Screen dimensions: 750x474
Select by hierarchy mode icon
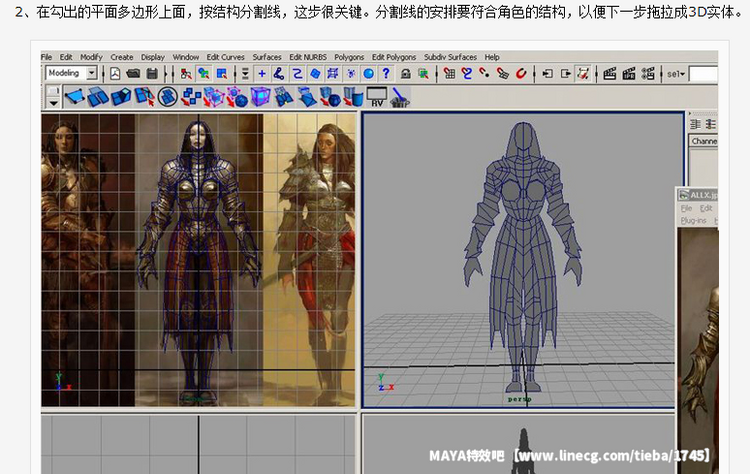[186, 74]
